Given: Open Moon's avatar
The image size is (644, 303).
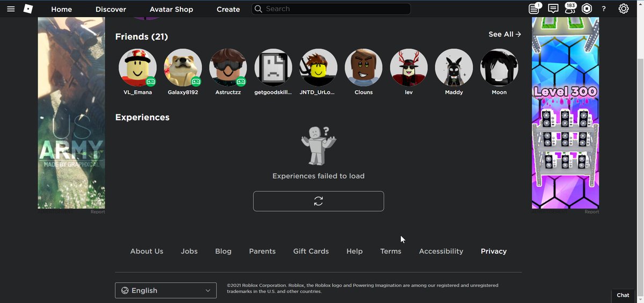Looking at the screenshot, I should click(499, 67).
